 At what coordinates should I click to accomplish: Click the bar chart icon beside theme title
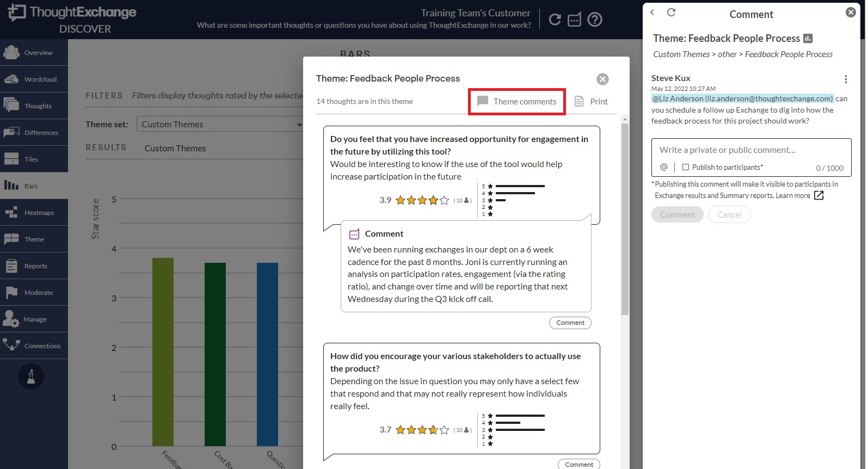808,38
